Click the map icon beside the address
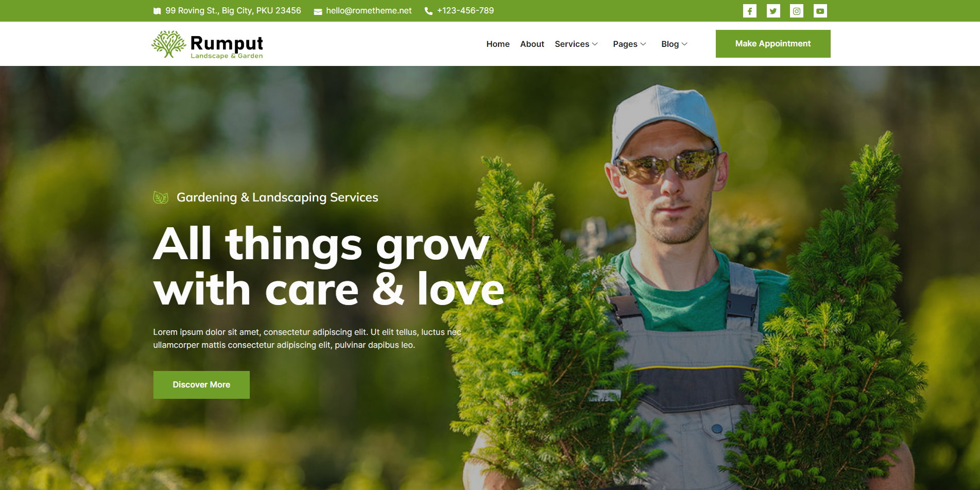 pos(157,11)
